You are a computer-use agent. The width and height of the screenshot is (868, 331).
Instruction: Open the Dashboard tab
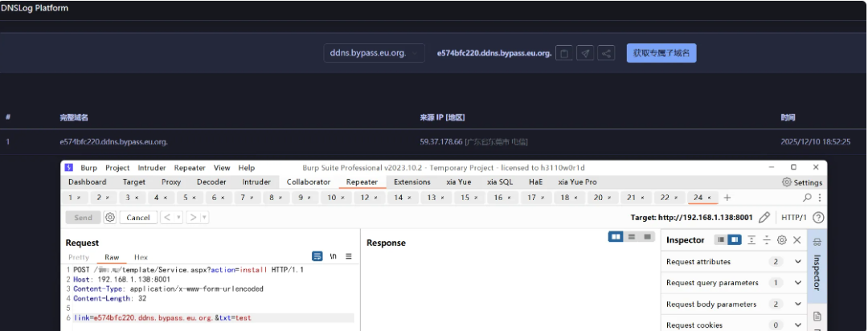(x=88, y=182)
